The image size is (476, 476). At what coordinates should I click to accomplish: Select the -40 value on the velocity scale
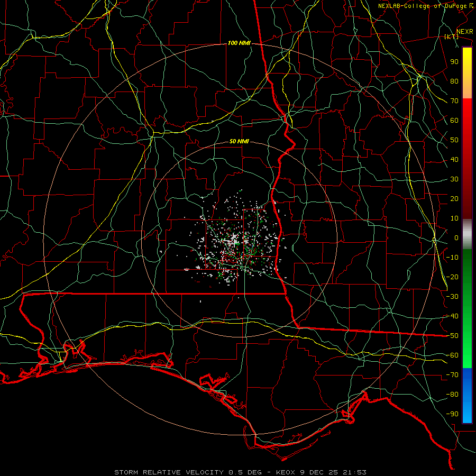coord(452,316)
